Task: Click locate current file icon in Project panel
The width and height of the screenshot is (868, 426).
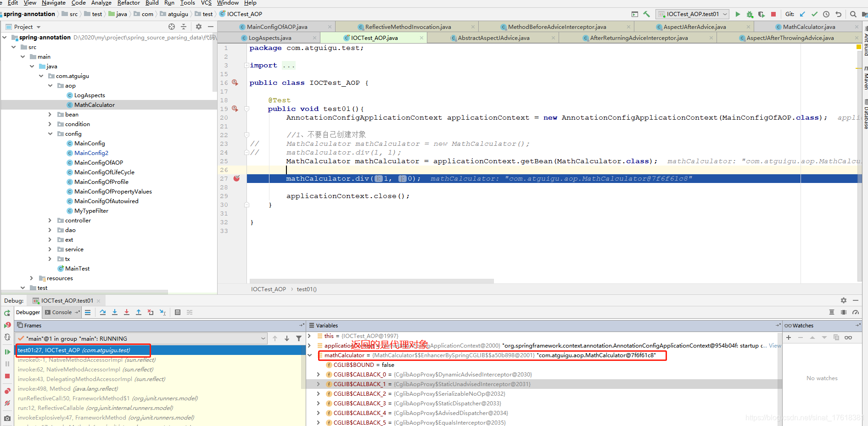Action: (172, 27)
